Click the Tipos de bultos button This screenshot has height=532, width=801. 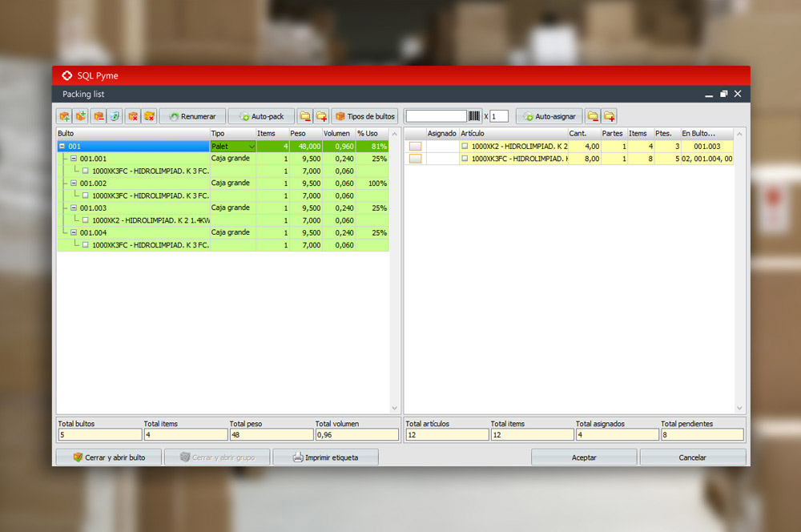(x=364, y=116)
